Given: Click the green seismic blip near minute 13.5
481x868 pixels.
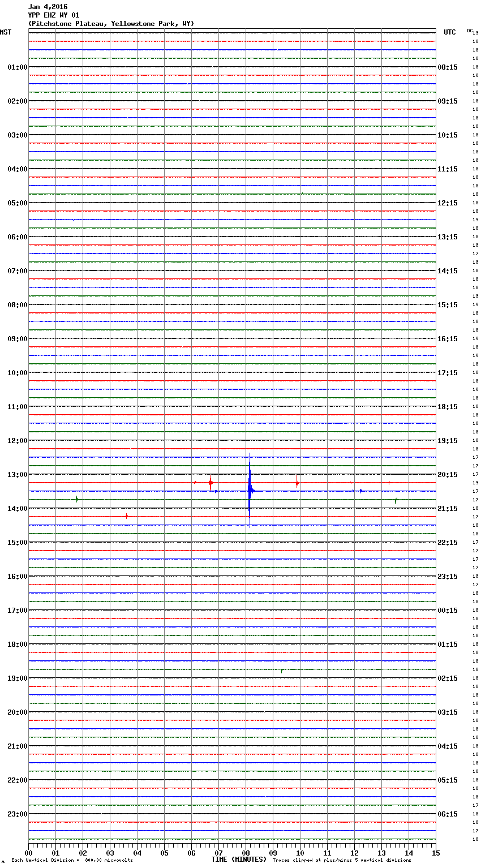Looking at the screenshot, I should point(396,500).
